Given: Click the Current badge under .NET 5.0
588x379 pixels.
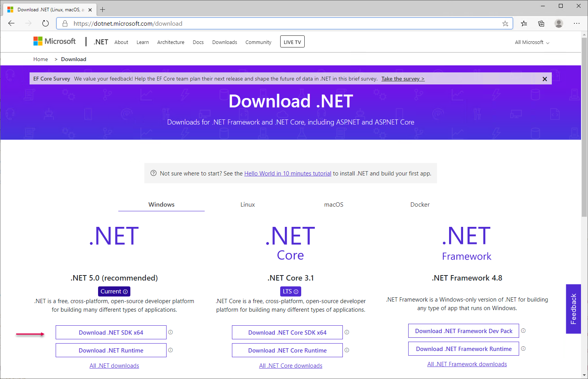Looking at the screenshot, I should (114, 291).
